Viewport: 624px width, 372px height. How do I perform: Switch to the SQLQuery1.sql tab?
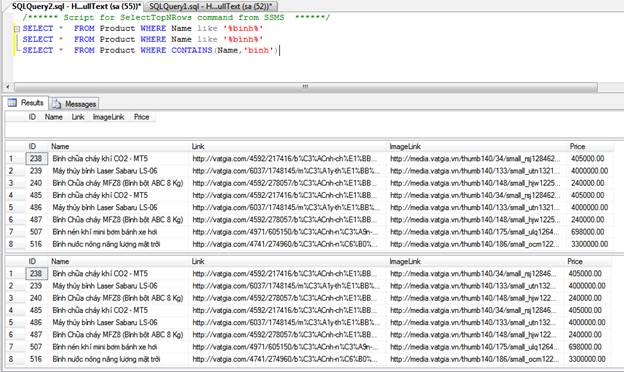[211, 6]
